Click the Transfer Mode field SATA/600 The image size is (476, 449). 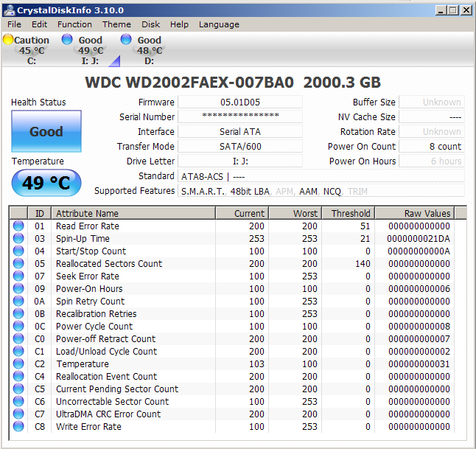pos(239,147)
